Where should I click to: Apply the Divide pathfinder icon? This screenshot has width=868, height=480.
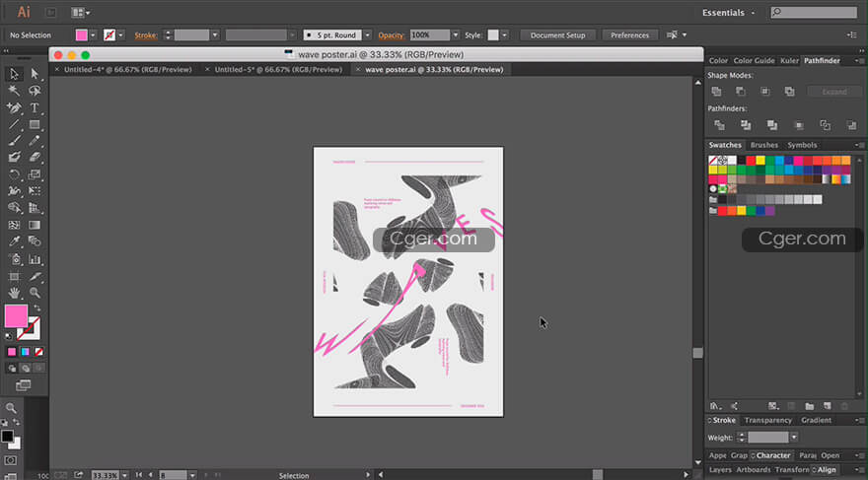click(x=719, y=125)
